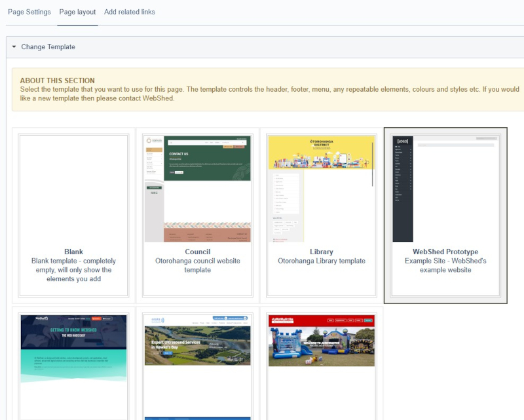
Task: Pick the WebShed Prototype template thumbnail
Action: click(445, 185)
